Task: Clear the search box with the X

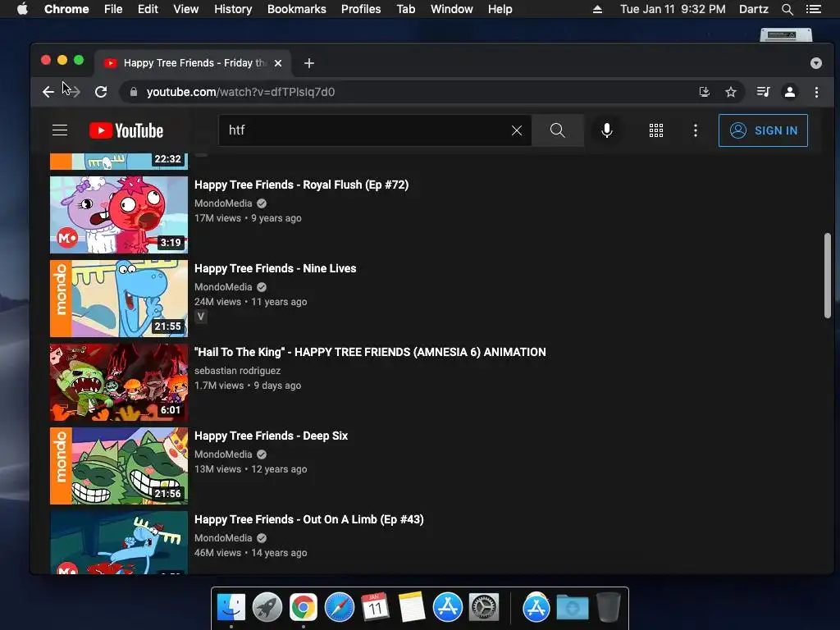Action: point(517,130)
